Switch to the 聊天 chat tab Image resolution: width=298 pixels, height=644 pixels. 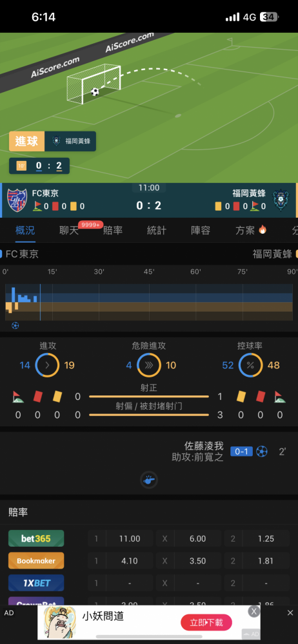coord(69,231)
